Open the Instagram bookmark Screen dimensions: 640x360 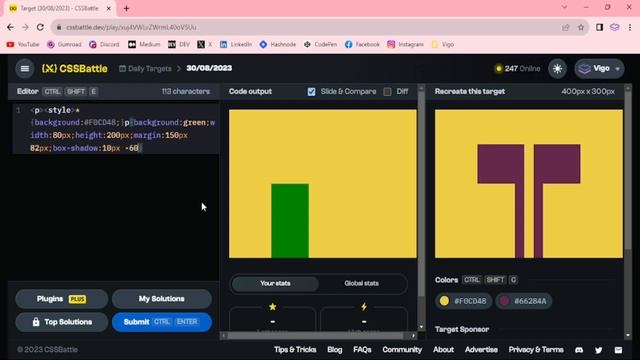pos(405,44)
